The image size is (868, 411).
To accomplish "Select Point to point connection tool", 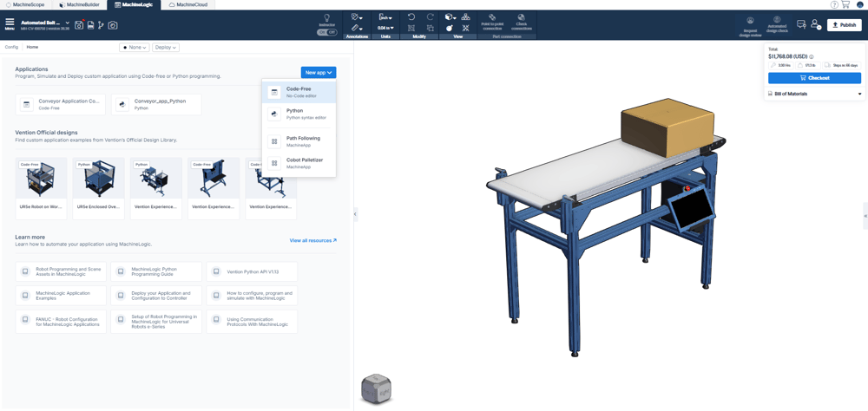I will pyautogui.click(x=492, y=23).
